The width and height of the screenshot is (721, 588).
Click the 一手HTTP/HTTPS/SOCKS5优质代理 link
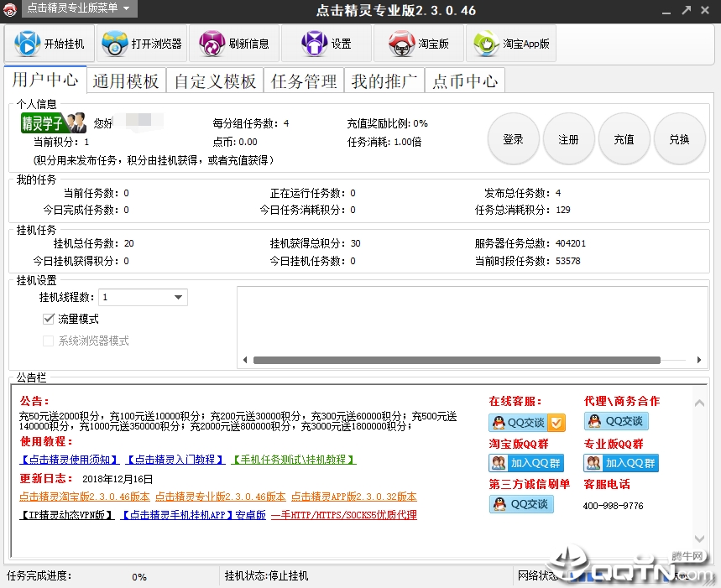[x=344, y=515]
